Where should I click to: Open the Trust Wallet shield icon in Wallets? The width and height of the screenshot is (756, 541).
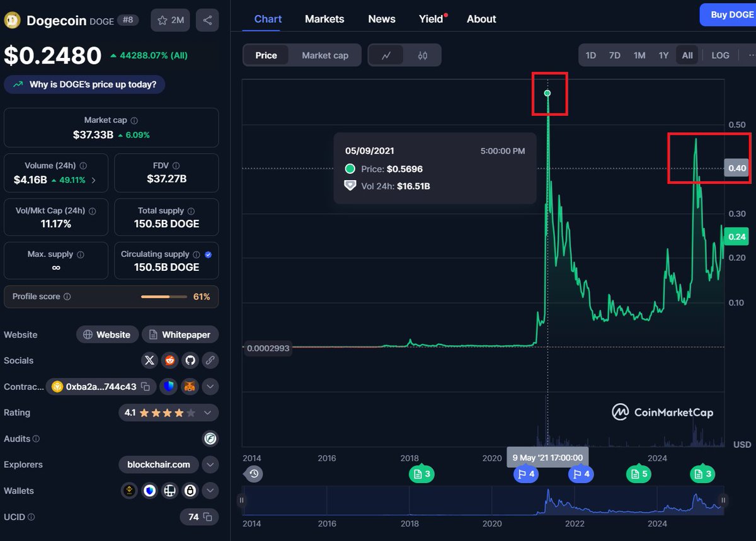pos(149,491)
